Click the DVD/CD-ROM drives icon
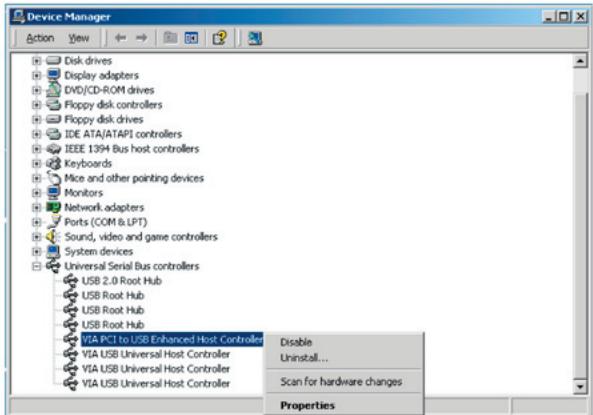Screen dimensions: 593x415 [53, 90]
